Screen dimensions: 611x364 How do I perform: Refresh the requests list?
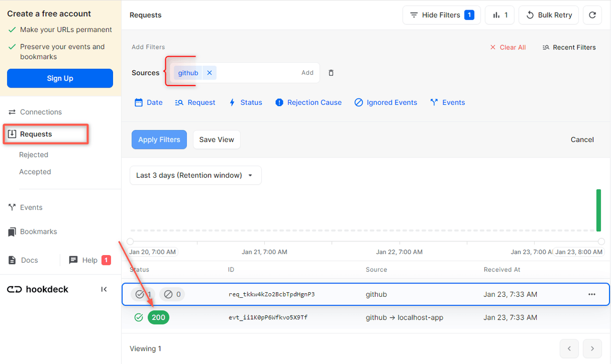[x=592, y=15]
